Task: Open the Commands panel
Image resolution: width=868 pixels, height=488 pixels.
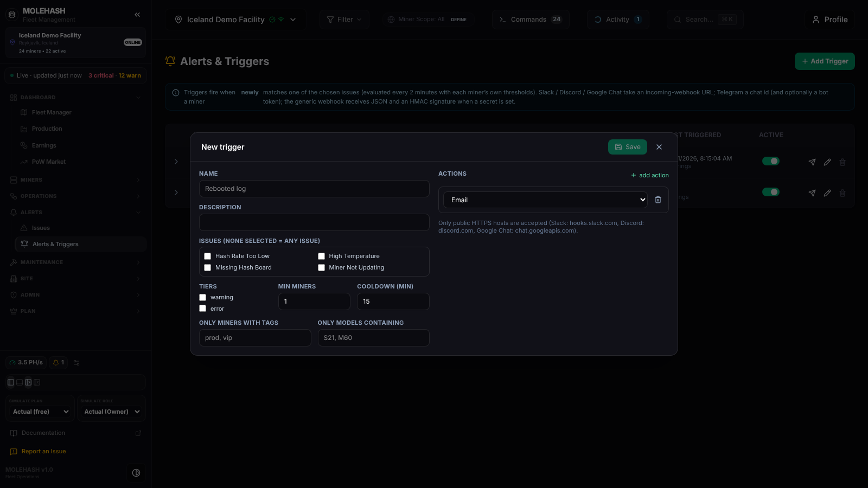Action: (531, 20)
